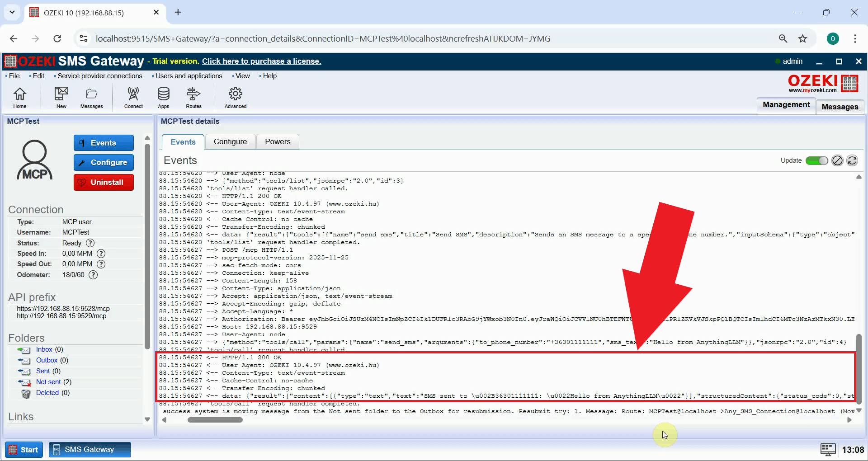The height and width of the screenshot is (461, 868).
Task: Click the events log scroll-right arrow
Action: click(x=849, y=420)
